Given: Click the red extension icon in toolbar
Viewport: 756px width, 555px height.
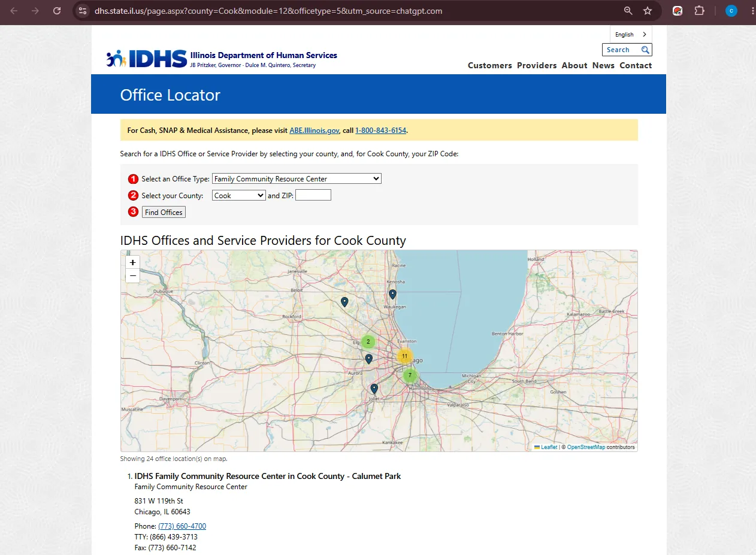Looking at the screenshot, I should [678, 11].
